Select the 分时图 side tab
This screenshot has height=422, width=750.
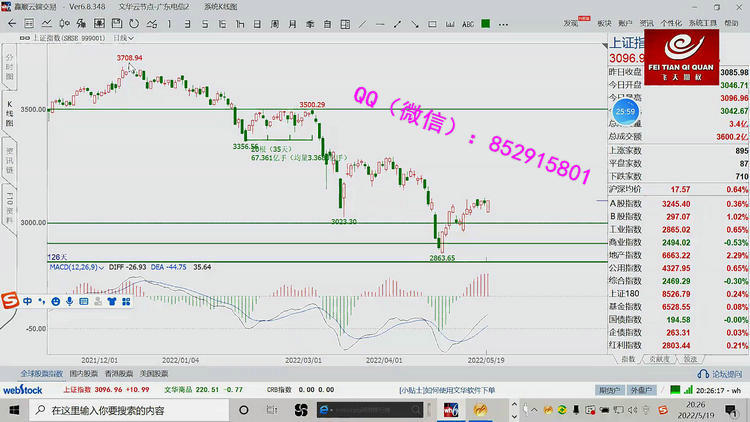click(x=10, y=70)
